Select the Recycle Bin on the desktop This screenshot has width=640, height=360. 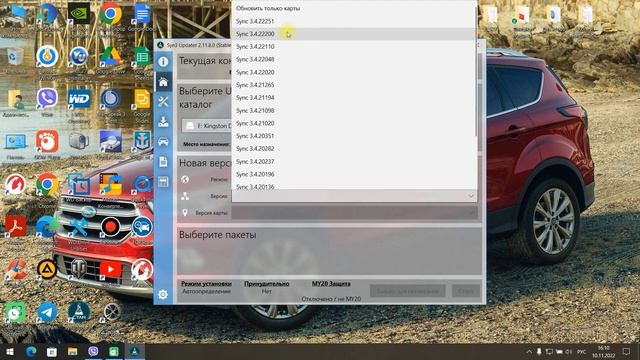tap(16, 57)
